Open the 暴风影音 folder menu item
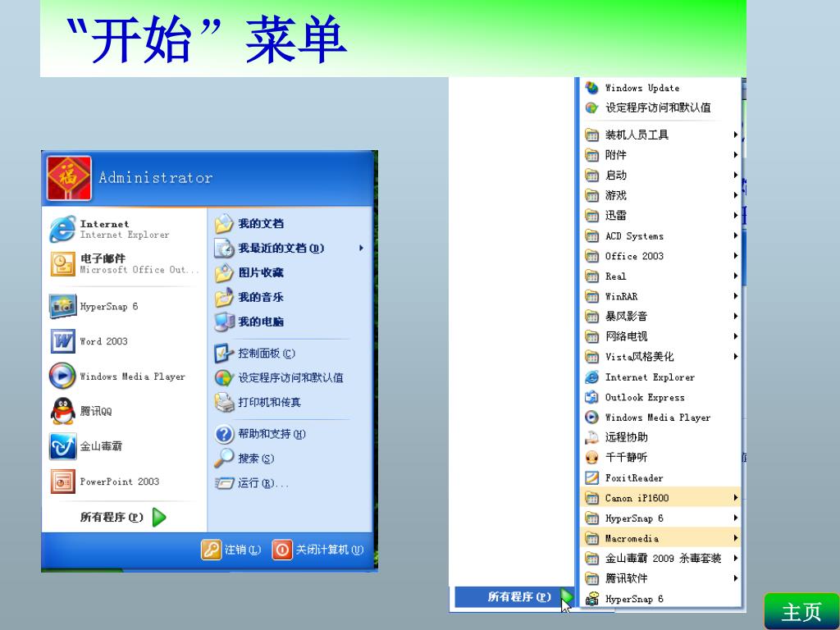The image size is (840, 630). coord(662,316)
